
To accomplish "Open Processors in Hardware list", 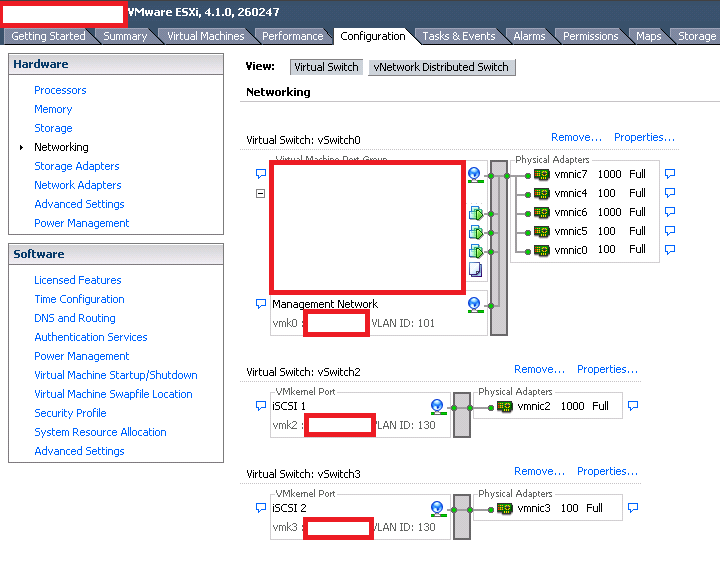I will [x=60, y=90].
